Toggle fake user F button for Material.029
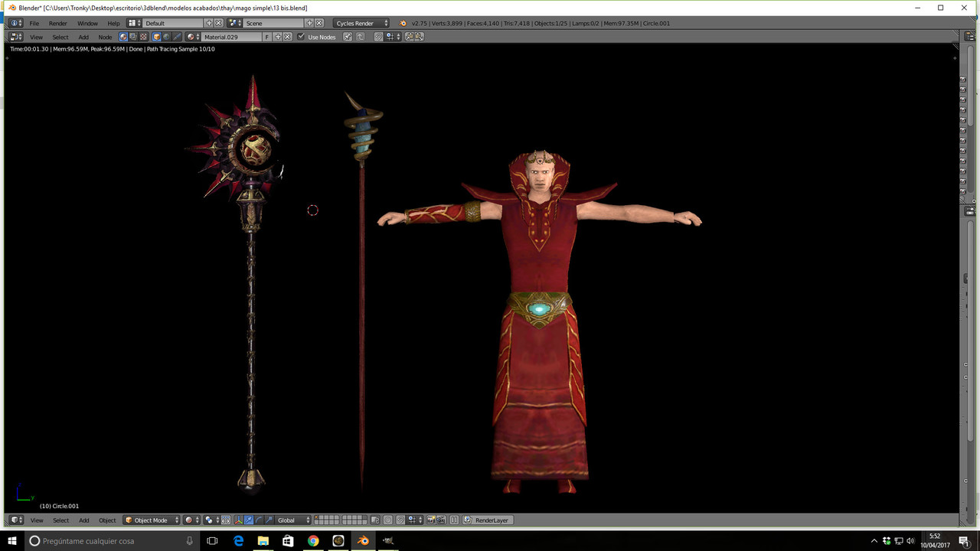Image resolution: width=980 pixels, height=551 pixels. [x=267, y=37]
